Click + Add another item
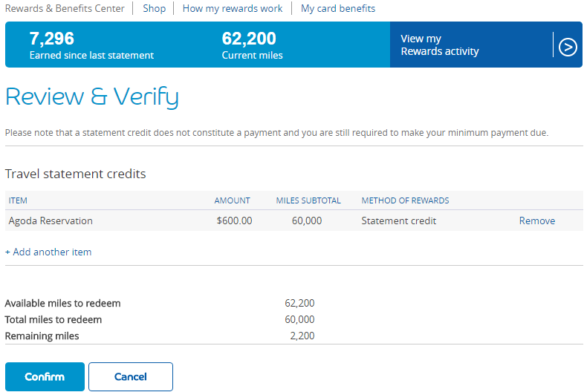Screen dimensions: 584x392 point(48,252)
